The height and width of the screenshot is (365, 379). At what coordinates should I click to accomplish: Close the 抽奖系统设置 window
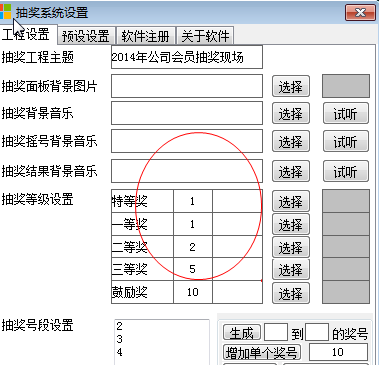click(361, 13)
